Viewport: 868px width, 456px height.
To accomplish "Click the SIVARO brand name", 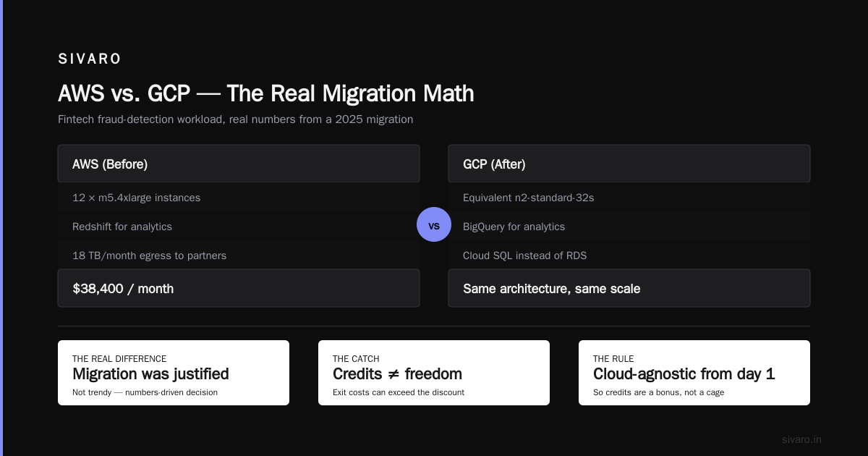I will tap(90, 59).
